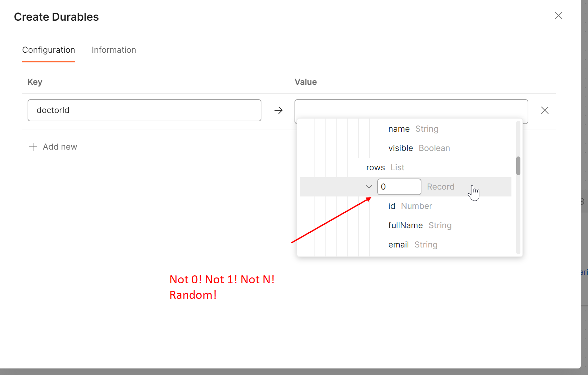Viewport: 588px width, 375px height.
Task: Close the Create Durables dialog
Action: [559, 16]
